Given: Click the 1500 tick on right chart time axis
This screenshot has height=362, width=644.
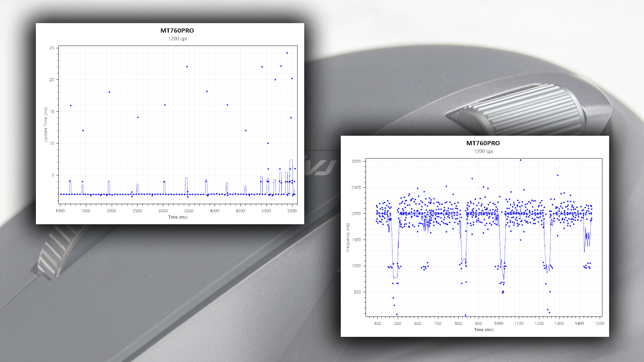Looking at the screenshot, I should point(599,323).
